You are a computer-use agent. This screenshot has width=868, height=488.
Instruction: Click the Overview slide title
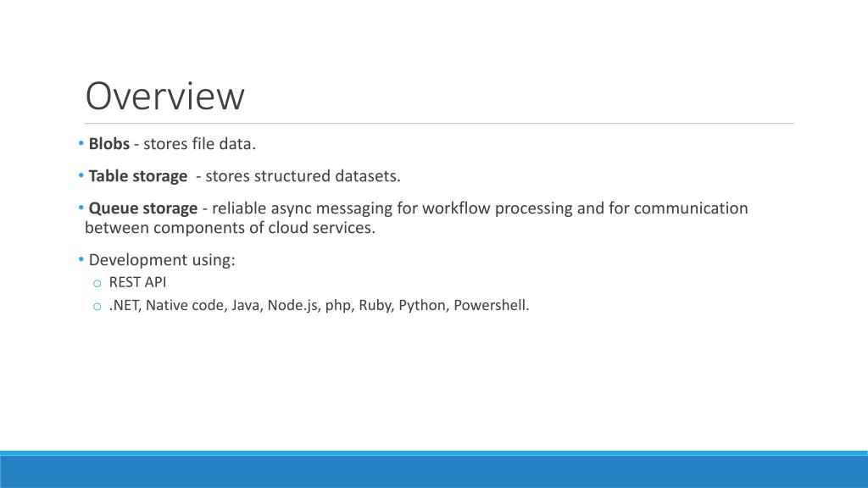pos(164,97)
